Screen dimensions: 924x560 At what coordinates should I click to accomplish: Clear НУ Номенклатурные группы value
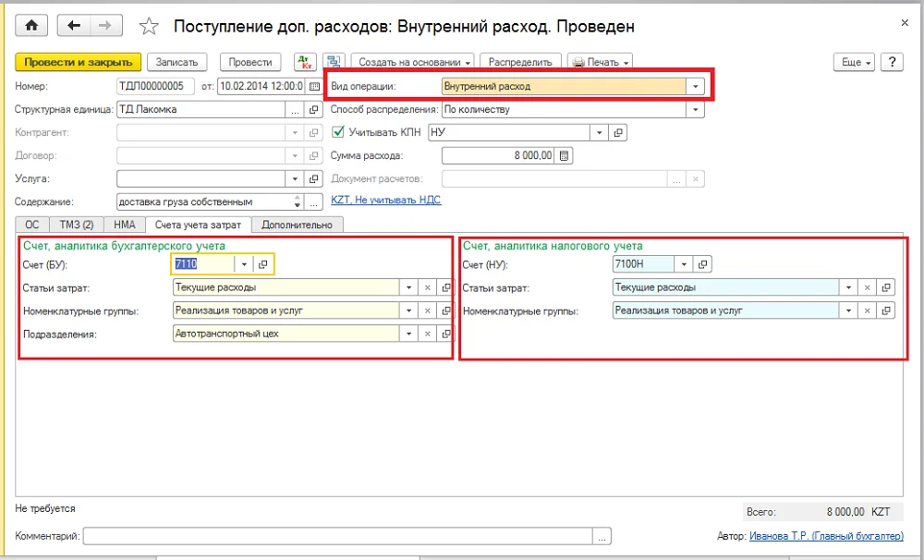(867, 310)
